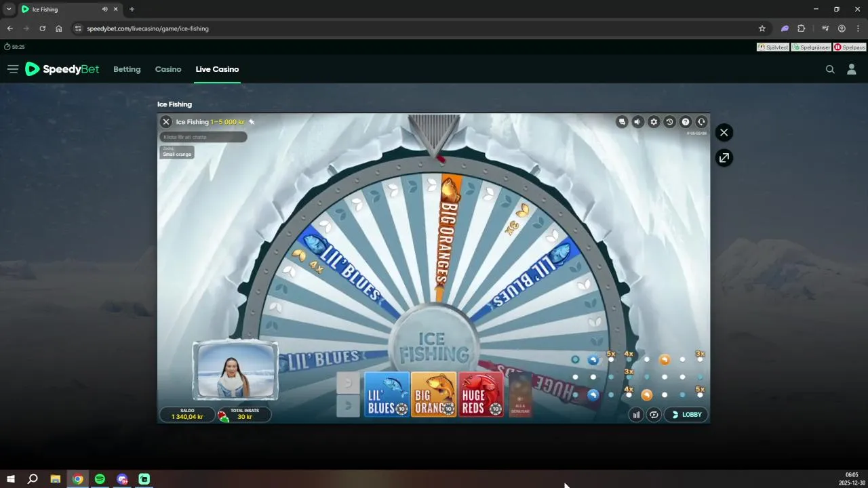868x488 pixels.
Task: Open the Spelgränser link
Action: coord(811,47)
